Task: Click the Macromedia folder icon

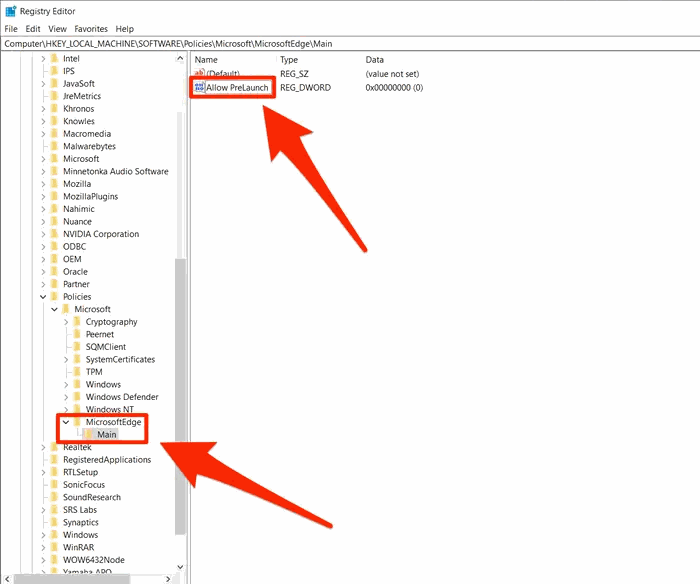Action: [x=55, y=133]
